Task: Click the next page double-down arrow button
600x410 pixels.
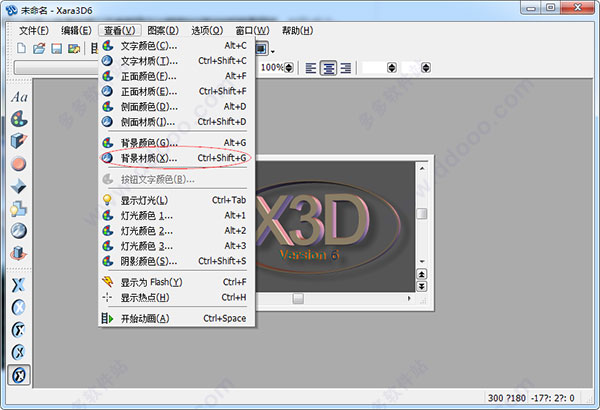Action: [421, 287]
